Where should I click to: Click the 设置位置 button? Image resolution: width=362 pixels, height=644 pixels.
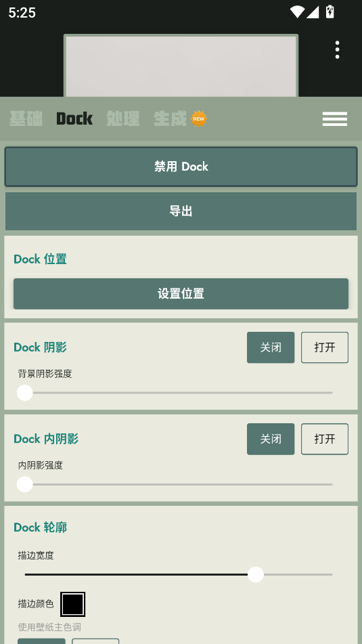tap(181, 294)
